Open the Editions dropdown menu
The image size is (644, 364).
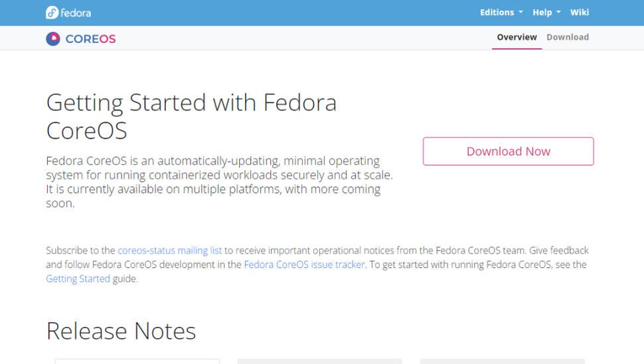(x=501, y=13)
